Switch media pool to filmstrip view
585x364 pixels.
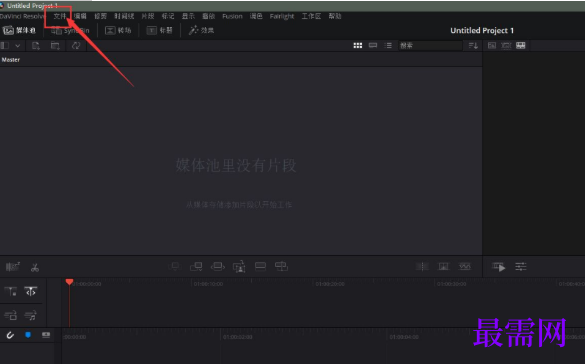[373, 46]
